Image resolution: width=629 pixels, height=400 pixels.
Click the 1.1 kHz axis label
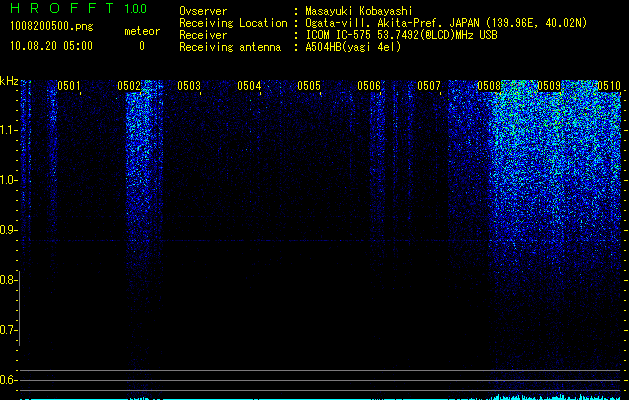click(x=8, y=130)
